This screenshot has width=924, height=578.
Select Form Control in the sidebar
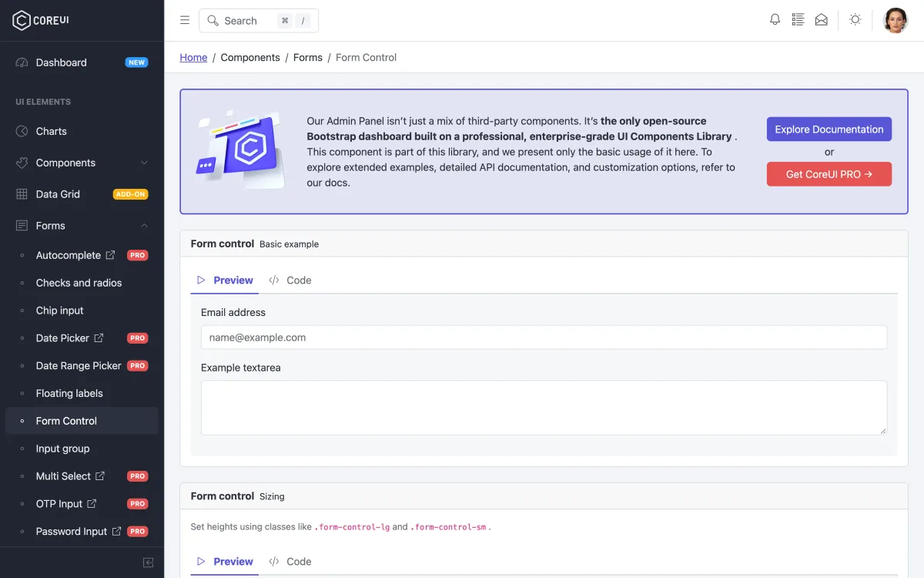82,421
